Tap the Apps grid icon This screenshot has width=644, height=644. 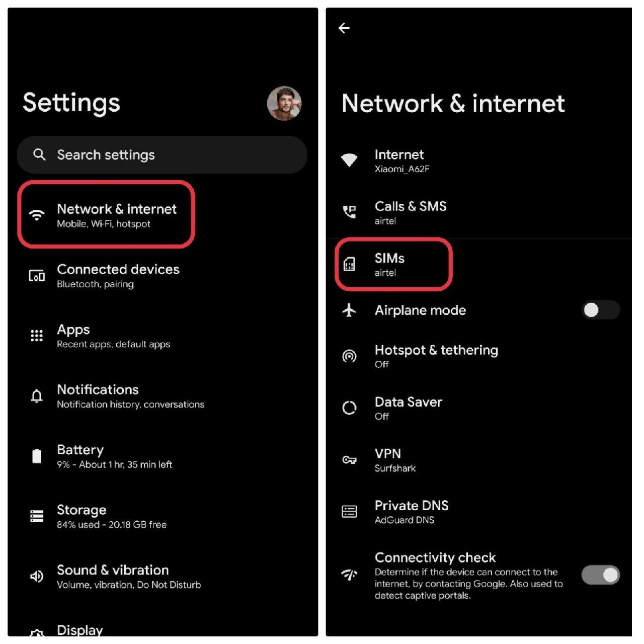coord(37,336)
